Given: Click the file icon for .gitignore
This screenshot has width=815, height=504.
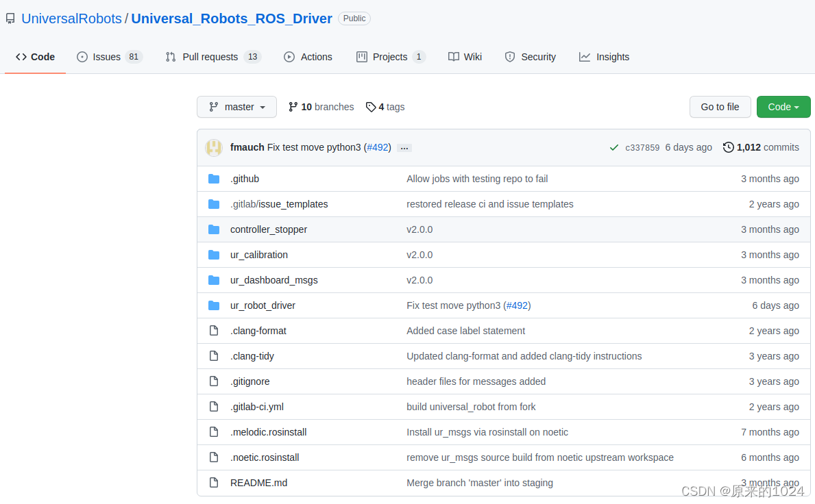Looking at the screenshot, I should (214, 381).
